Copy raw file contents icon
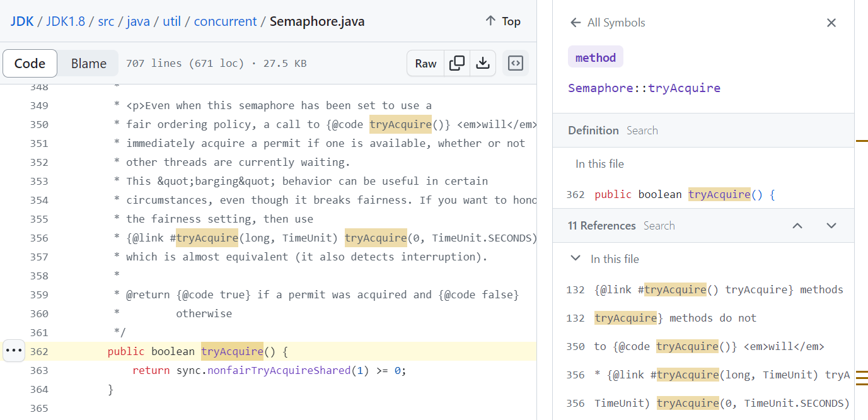The width and height of the screenshot is (868, 420). (x=457, y=63)
